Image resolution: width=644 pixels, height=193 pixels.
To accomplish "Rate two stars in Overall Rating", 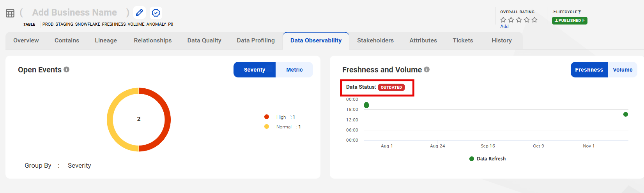I will point(511,19).
